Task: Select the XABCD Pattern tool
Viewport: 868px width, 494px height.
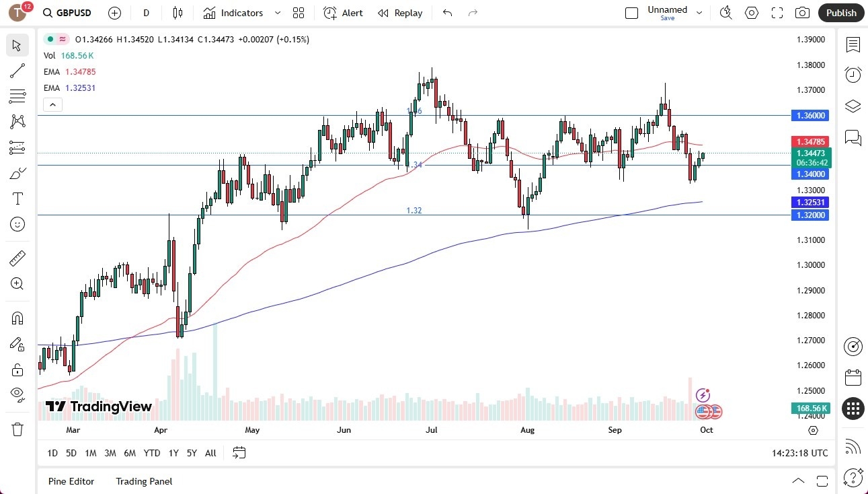Action: (17, 122)
